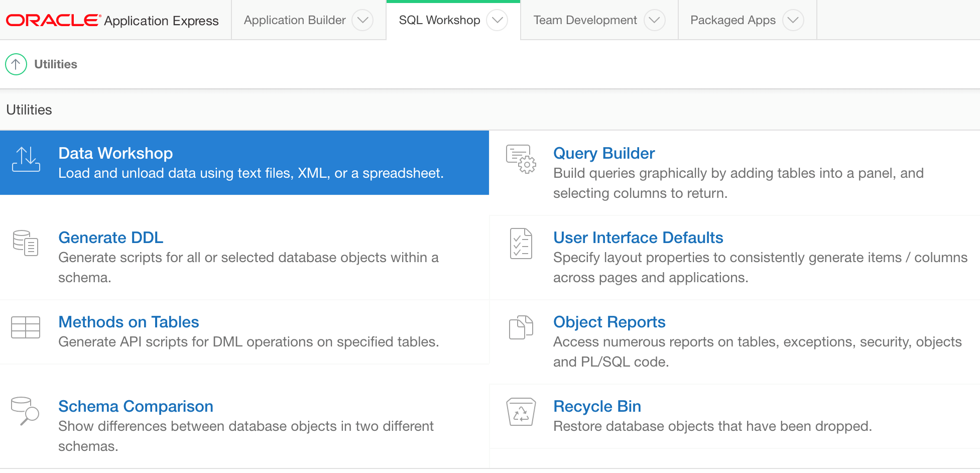Switch to the Team Development tab
980x473 pixels.
585,20
